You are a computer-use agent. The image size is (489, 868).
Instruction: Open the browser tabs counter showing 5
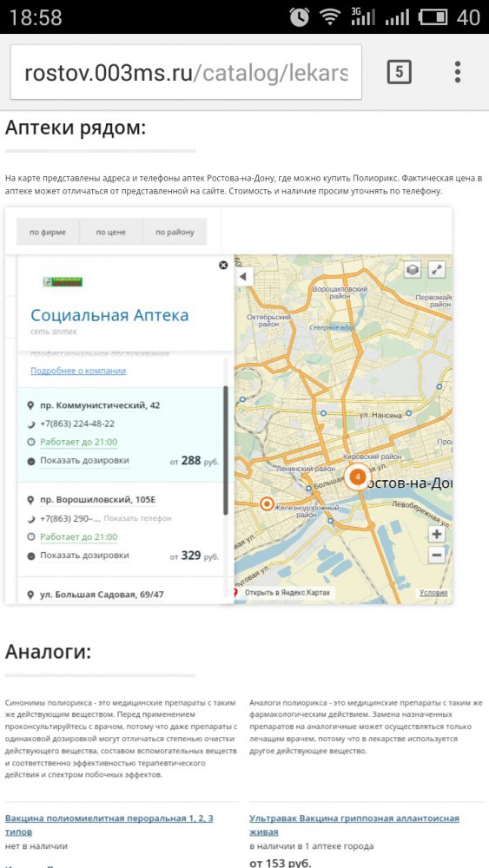click(x=399, y=72)
